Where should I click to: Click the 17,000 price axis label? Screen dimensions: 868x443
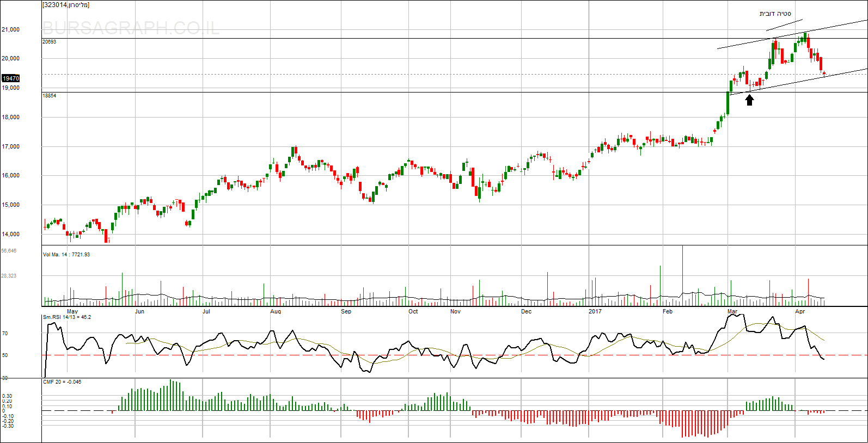point(11,146)
